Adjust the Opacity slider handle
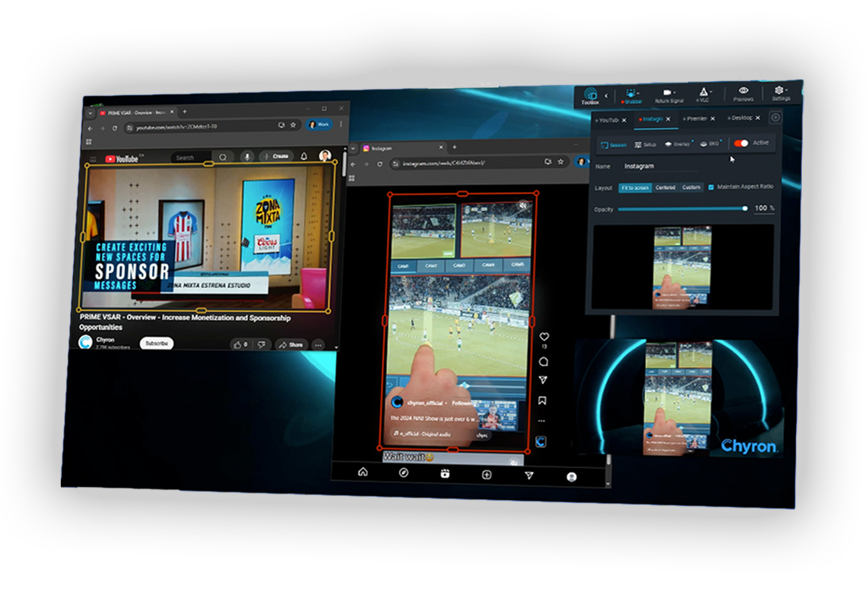This screenshot has width=868, height=607. pos(744,208)
